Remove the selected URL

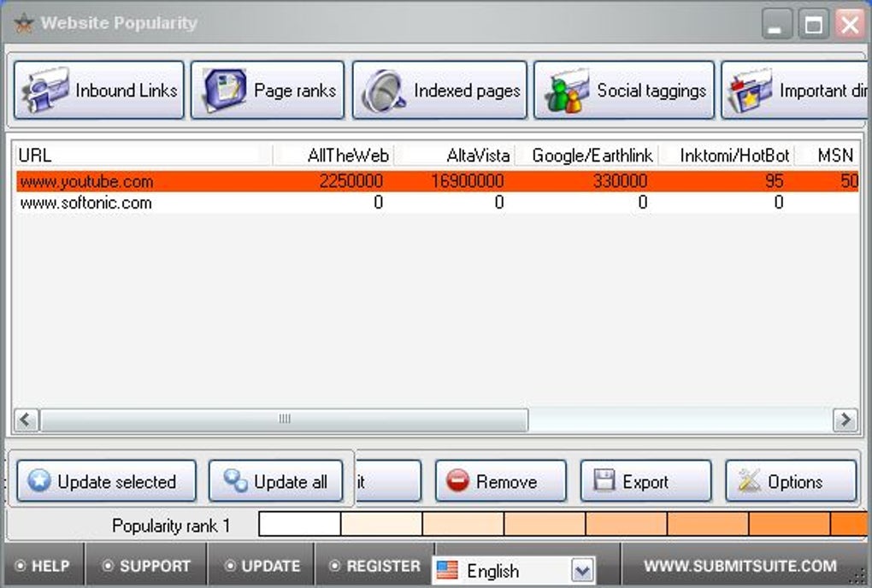[500, 480]
